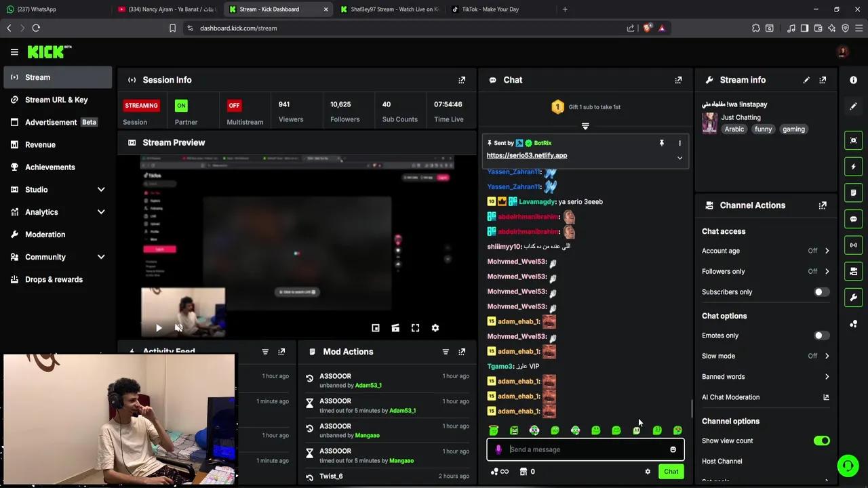Pop out the Session Info panel
This screenshot has height=488, width=868.
pos(462,80)
